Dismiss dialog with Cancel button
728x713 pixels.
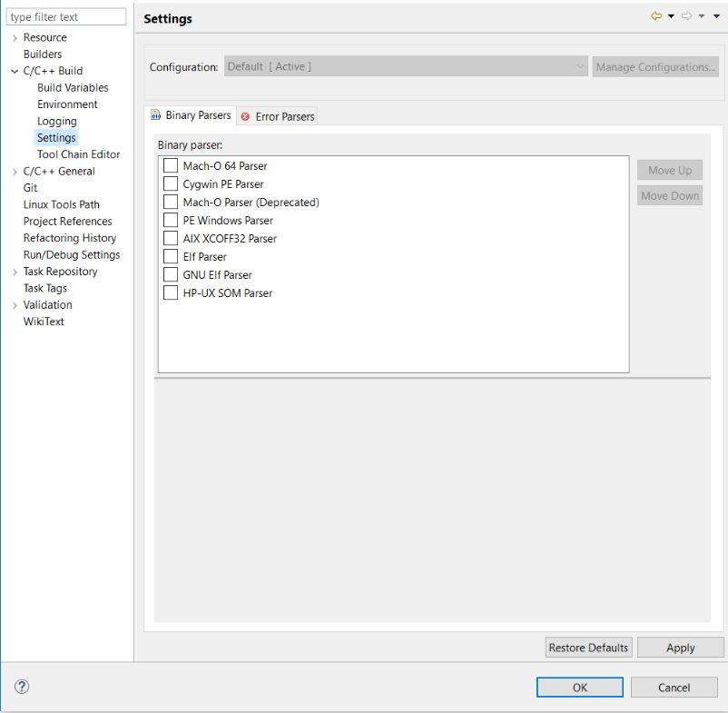click(x=674, y=687)
